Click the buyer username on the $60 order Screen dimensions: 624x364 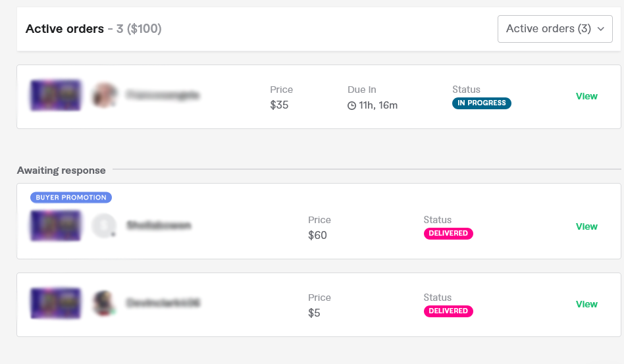click(159, 226)
